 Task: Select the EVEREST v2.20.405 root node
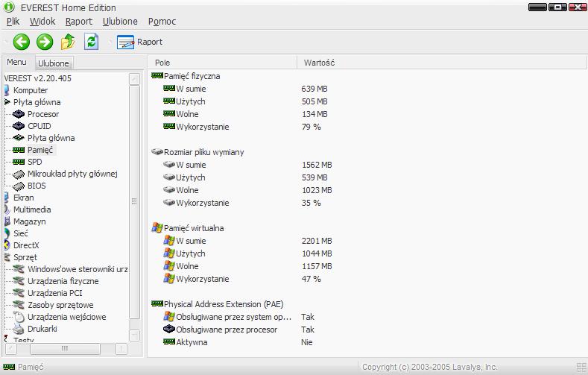point(37,78)
